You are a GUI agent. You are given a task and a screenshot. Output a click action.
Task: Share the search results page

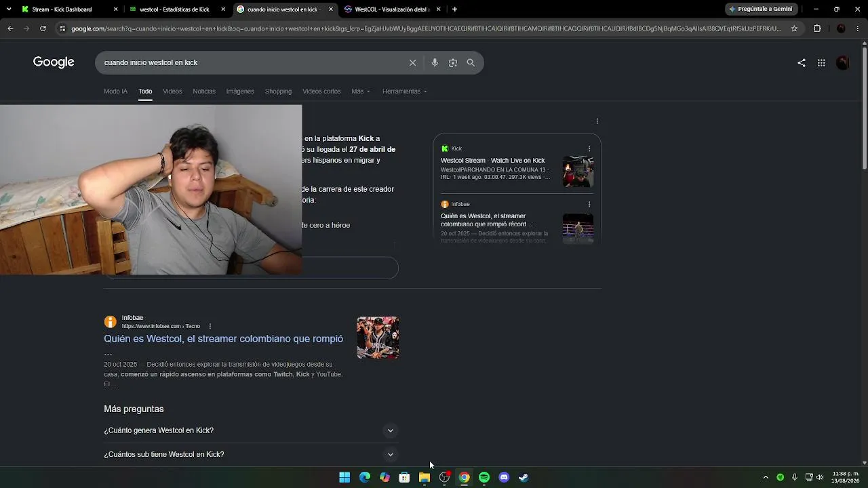tap(802, 62)
